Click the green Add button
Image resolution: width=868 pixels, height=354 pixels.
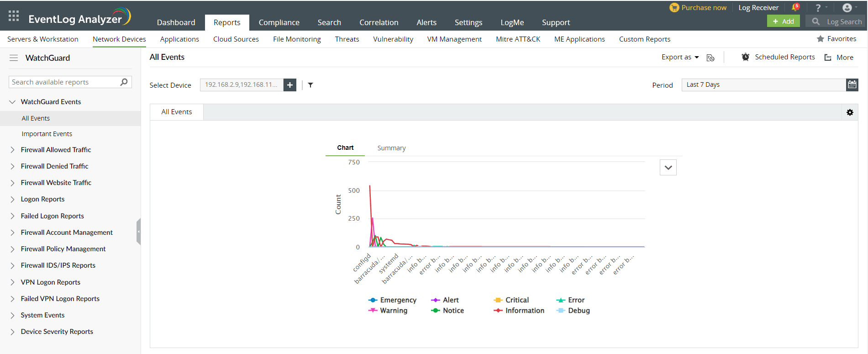pyautogui.click(x=783, y=21)
